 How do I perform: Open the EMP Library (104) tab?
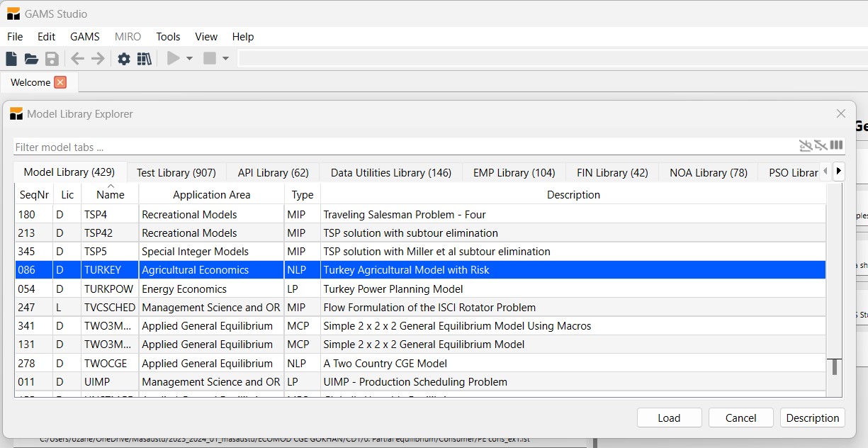click(x=514, y=172)
